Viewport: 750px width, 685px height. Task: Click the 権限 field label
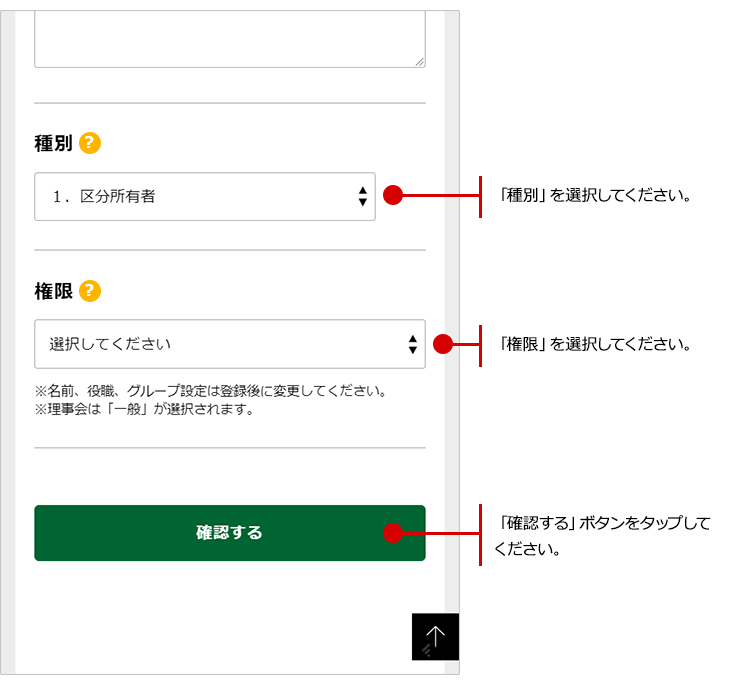coord(53,291)
